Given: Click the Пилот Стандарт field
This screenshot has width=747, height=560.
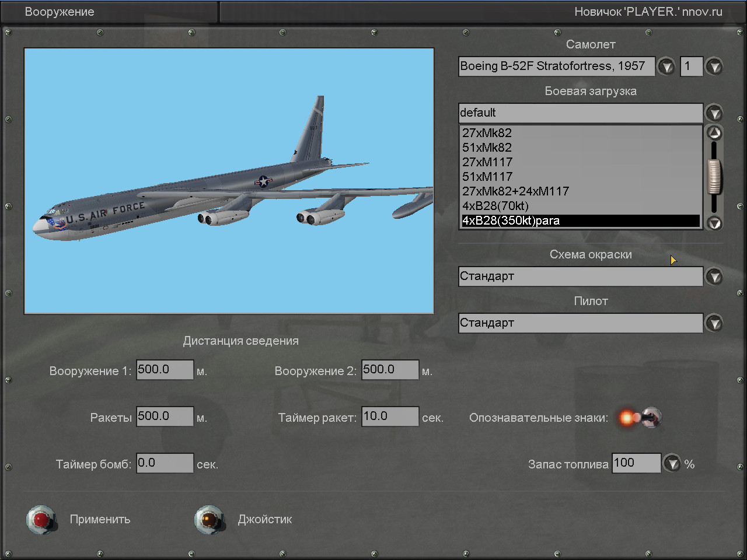Looking at the screenshot, I should click(x=581, y=323).
